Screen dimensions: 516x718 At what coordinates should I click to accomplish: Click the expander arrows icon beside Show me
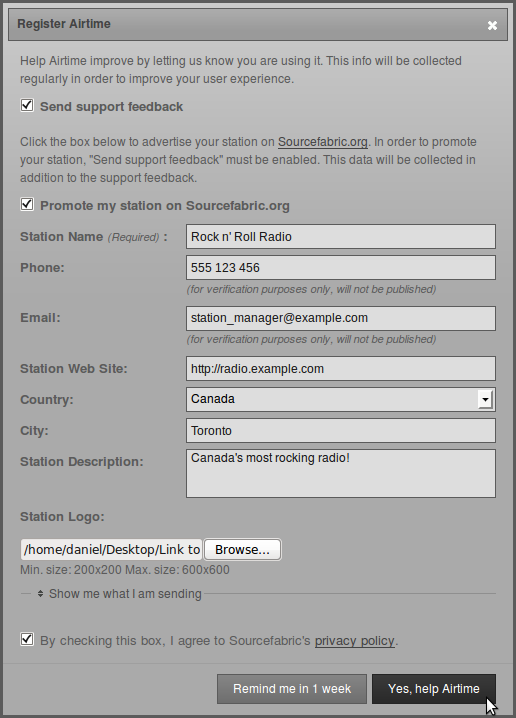pyautogui.click(x=41, y=593)
